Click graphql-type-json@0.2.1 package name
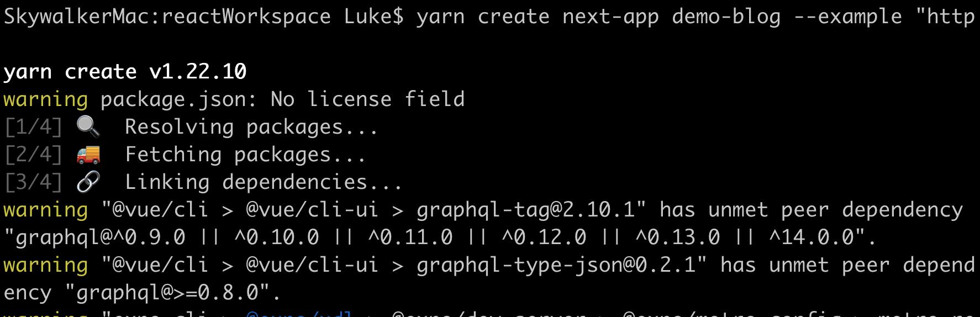The image size is (980, 317). point(556,265)
